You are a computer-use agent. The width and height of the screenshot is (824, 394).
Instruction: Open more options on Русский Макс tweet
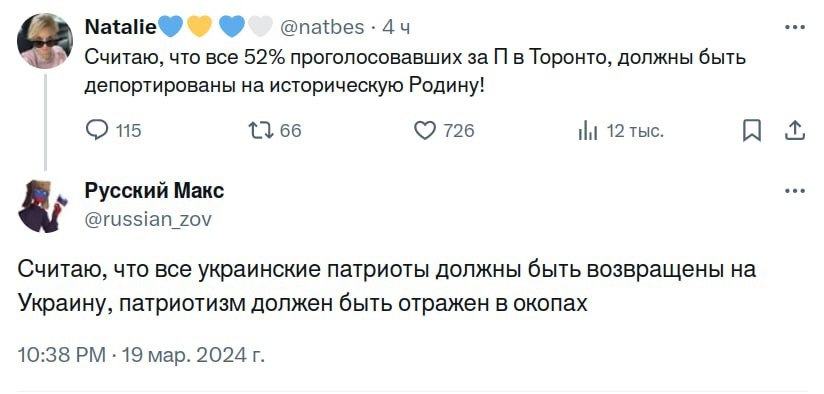coord(795,191)
